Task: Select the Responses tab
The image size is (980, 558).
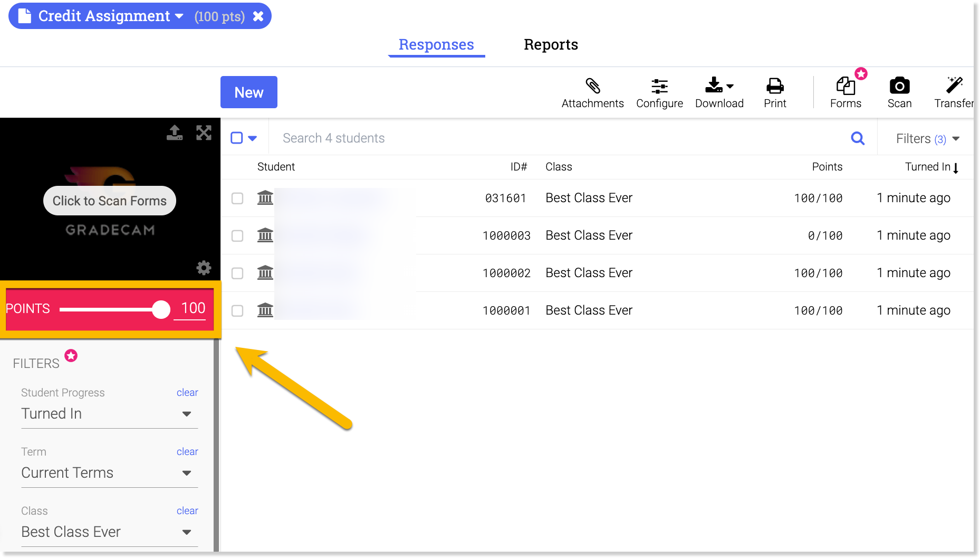Action: (x=436, y=45)
